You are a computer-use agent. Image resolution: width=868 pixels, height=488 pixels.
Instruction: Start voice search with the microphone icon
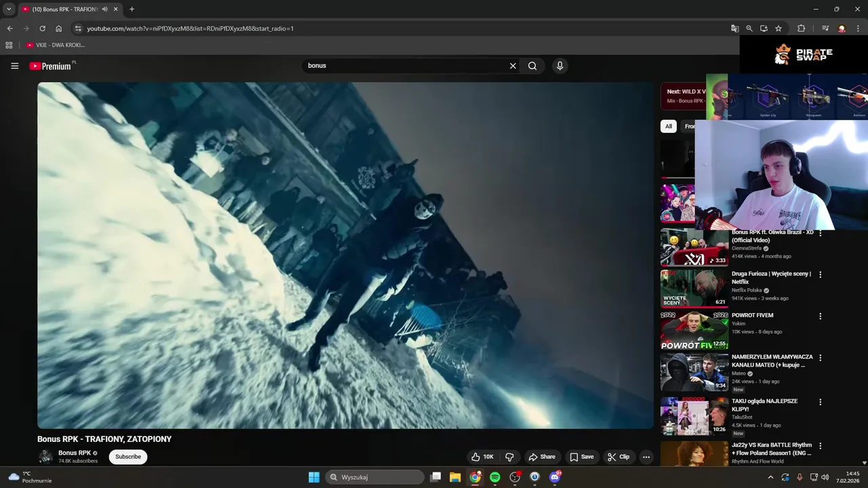559,66
